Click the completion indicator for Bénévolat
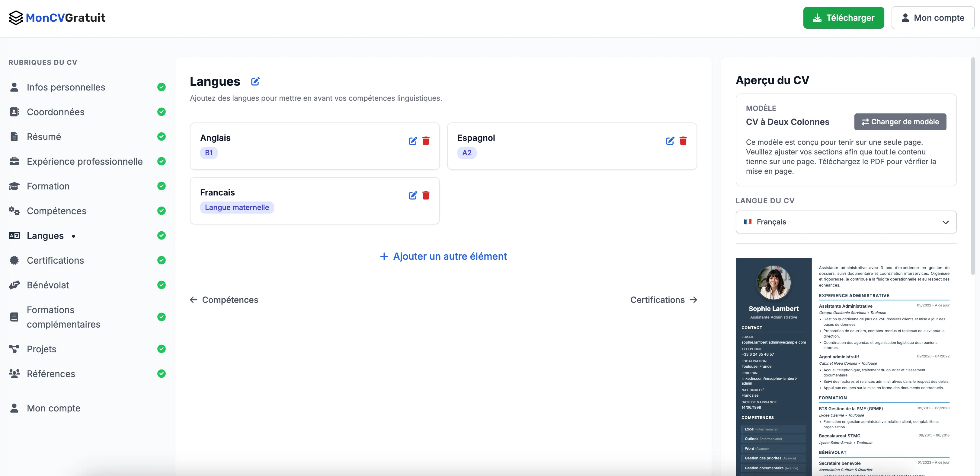This screenshot has width=980, height=476. 162,285
